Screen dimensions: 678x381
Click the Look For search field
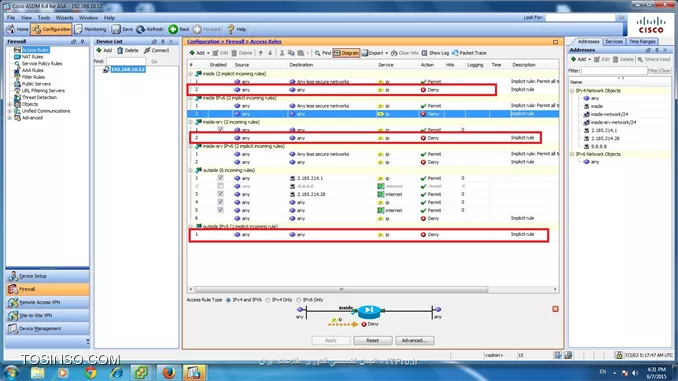[x=580, y=17]
